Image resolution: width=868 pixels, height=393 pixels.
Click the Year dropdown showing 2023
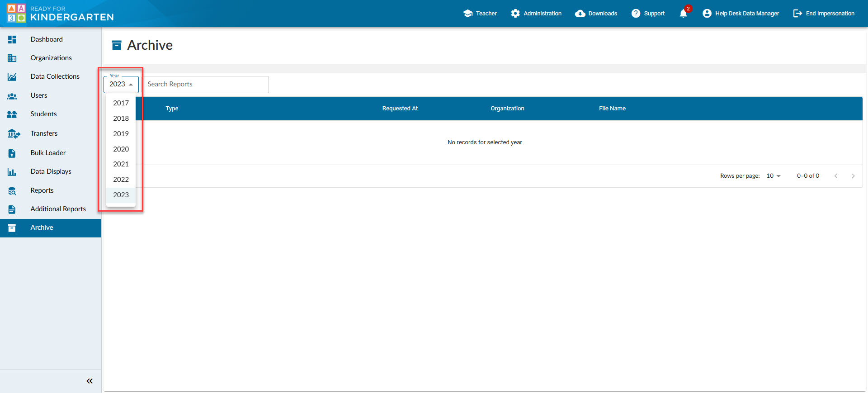pos(121,84)
